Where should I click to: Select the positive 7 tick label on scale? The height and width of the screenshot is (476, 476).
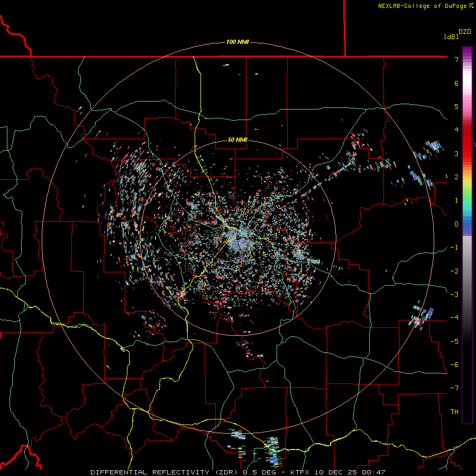pyautogui.click(x=456, y=59)
